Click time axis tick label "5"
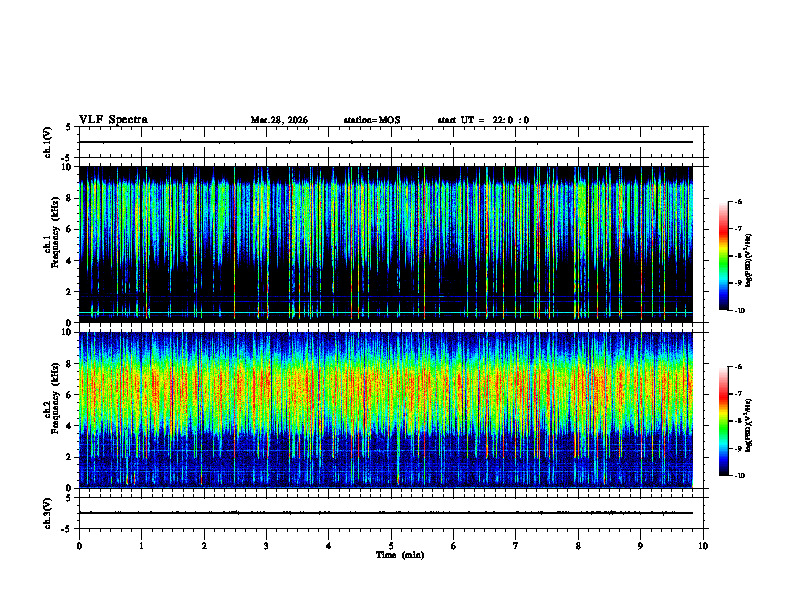Screen dimensions: 792x612 click(x=391, y=546)
